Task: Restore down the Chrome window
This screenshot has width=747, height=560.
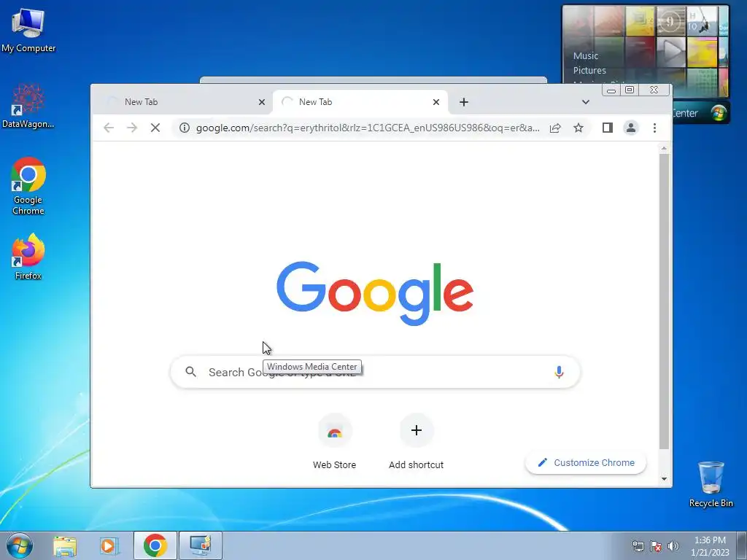Action: (630, 90)
